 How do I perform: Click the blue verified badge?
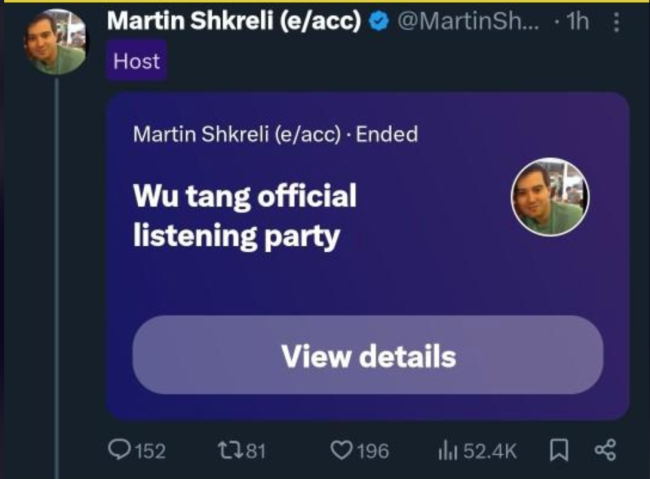click(x=379, y=21)
